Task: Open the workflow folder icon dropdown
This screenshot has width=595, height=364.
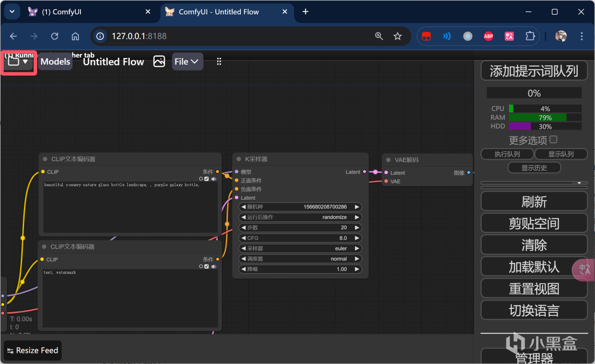Action: coord(19,62)
